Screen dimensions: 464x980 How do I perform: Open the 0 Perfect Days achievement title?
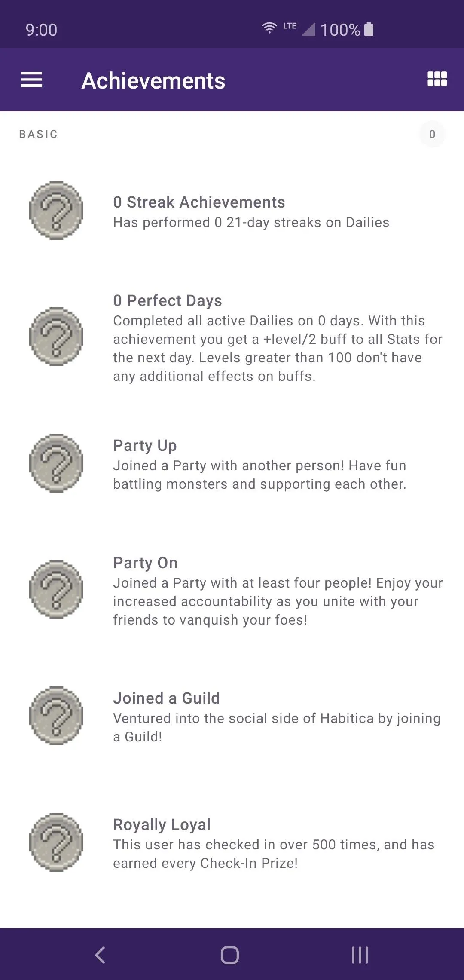pyautogui.click(x=168, y=300)
